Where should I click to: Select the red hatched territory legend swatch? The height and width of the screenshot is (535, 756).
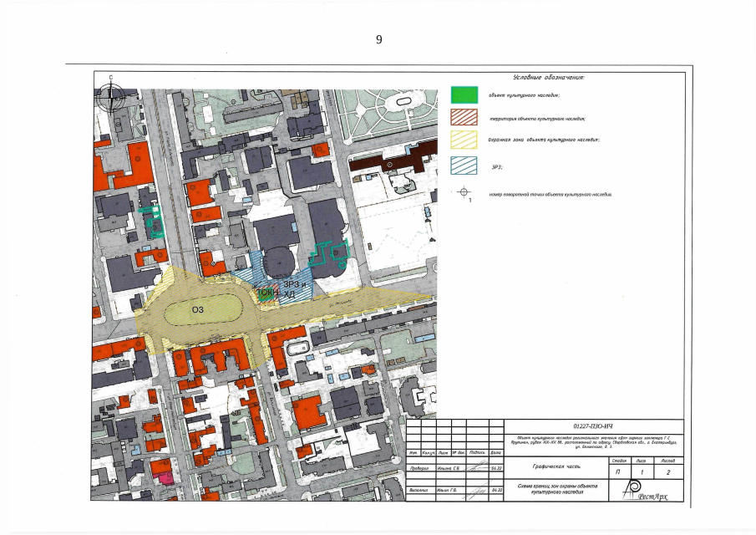click(x=464, y=118)
